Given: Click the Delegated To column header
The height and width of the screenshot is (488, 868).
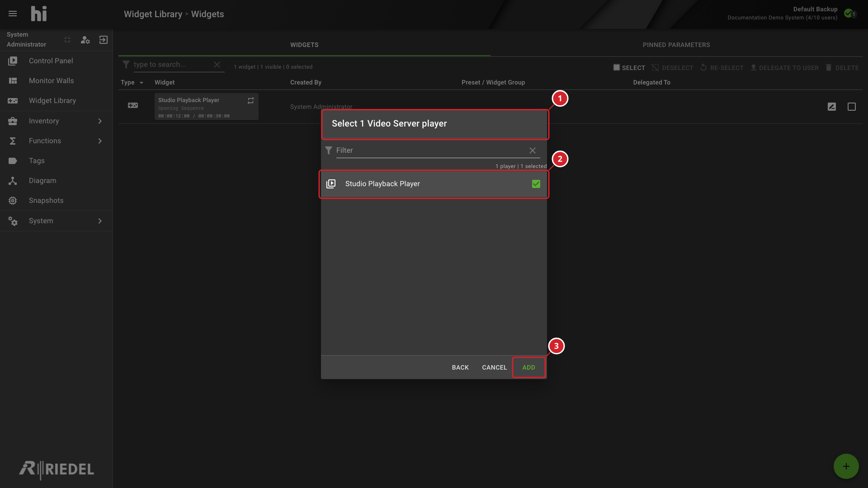Looking at the screenshot, I should [x=651, y=83].
